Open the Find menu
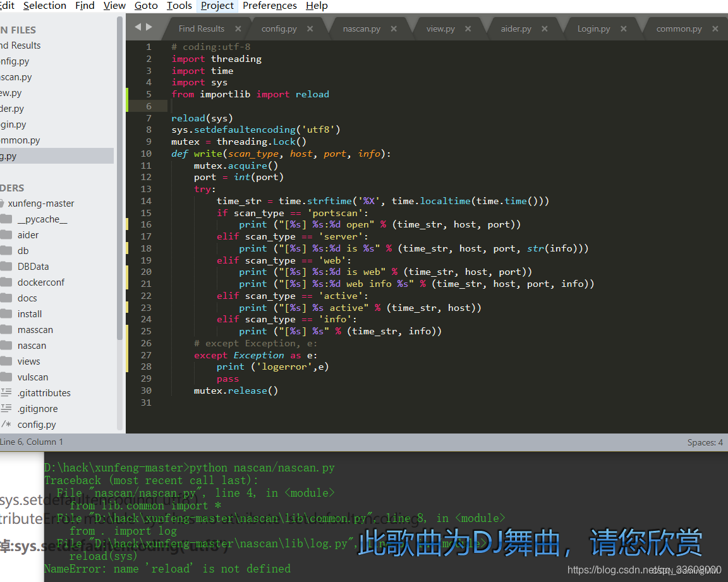Screen dimensions: 728x582 [x=85, y=6]
